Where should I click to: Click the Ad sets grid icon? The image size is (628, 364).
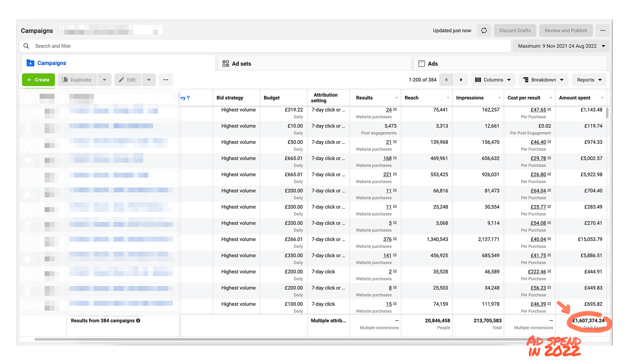pyautogui.click(x=226, y=64)
